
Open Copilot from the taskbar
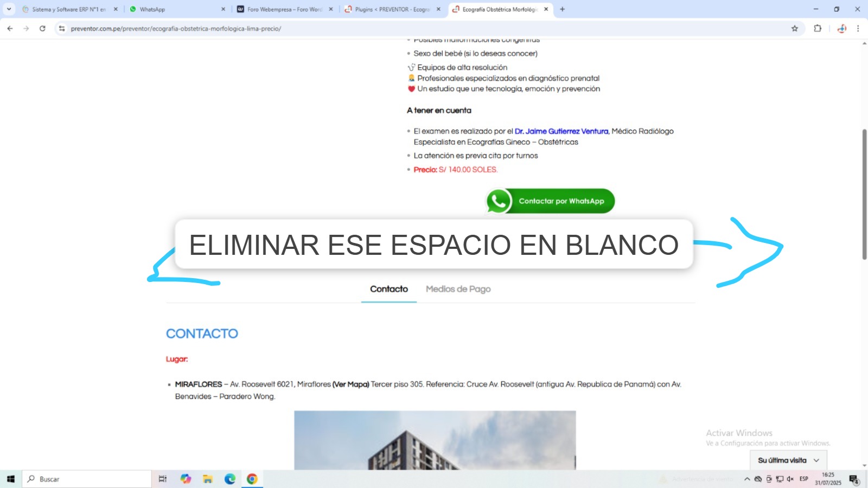186,479
